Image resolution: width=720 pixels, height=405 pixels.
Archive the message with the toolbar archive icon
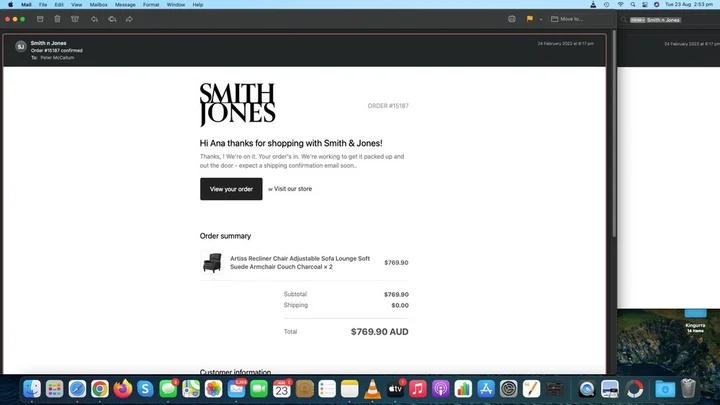click(x=40, y=19)
